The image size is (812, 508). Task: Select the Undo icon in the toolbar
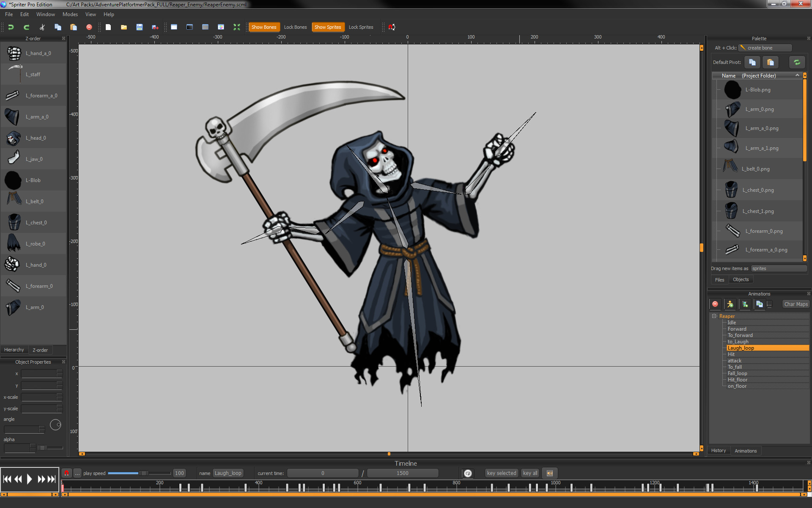point(11,27)
